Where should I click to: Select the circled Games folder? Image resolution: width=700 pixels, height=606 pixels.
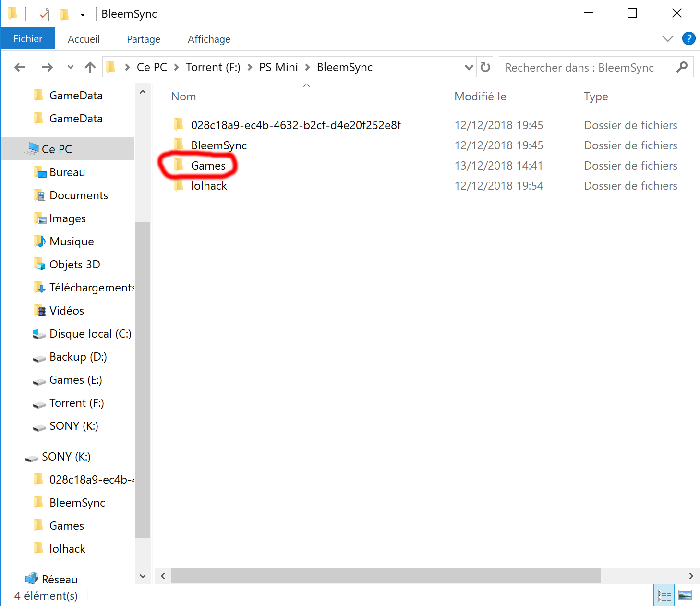(x=208, y=166)
